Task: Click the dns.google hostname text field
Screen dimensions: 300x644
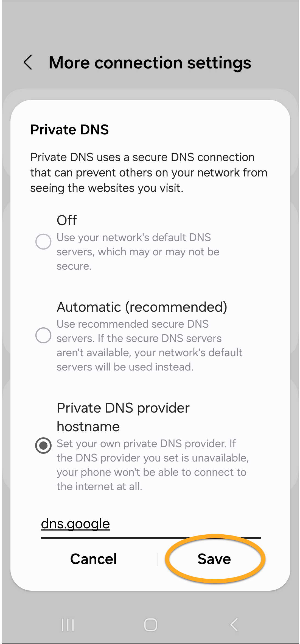Action: [150, 524]
